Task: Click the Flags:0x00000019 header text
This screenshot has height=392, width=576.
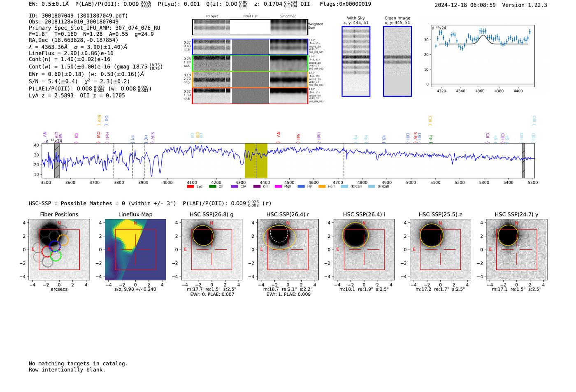Action: click(345, 4)
